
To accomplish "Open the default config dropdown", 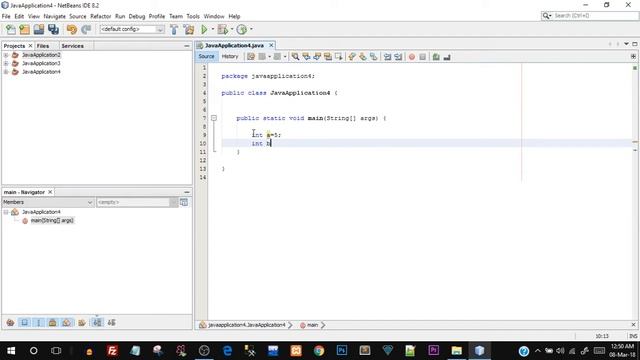I will [x=132, y=29].
